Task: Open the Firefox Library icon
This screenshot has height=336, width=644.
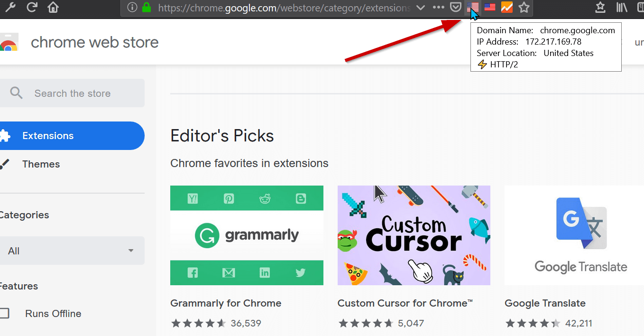Action: pyautogui.click(x=622, y=8)
